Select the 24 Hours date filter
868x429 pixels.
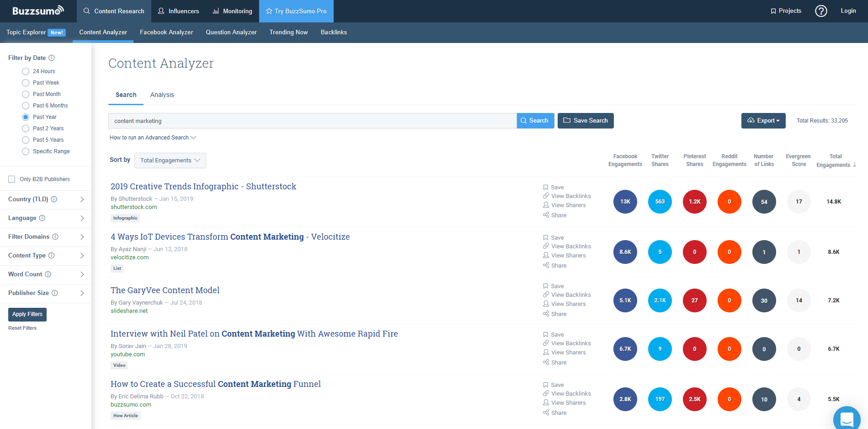click(26, 71)
